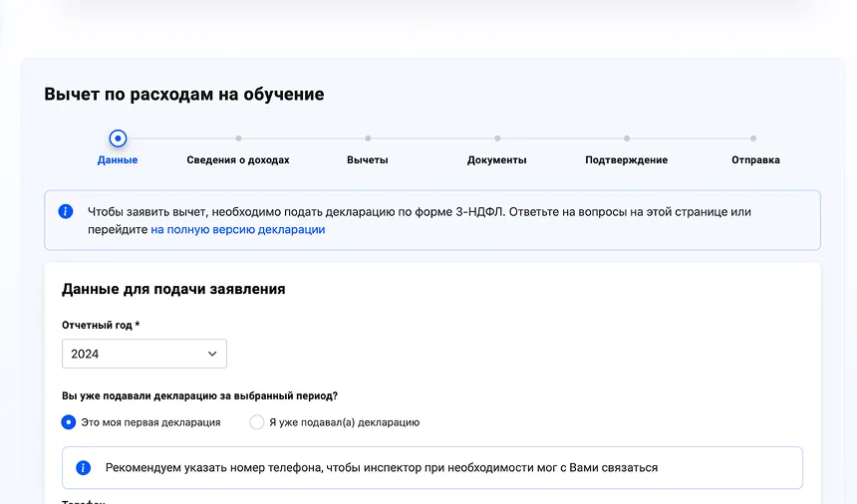Viewport: 857px width, 504px height.
Task: Choose "Я уже подавал(а) декларацию" radio button
Action: pyautogui.click(x=257, y=422)
